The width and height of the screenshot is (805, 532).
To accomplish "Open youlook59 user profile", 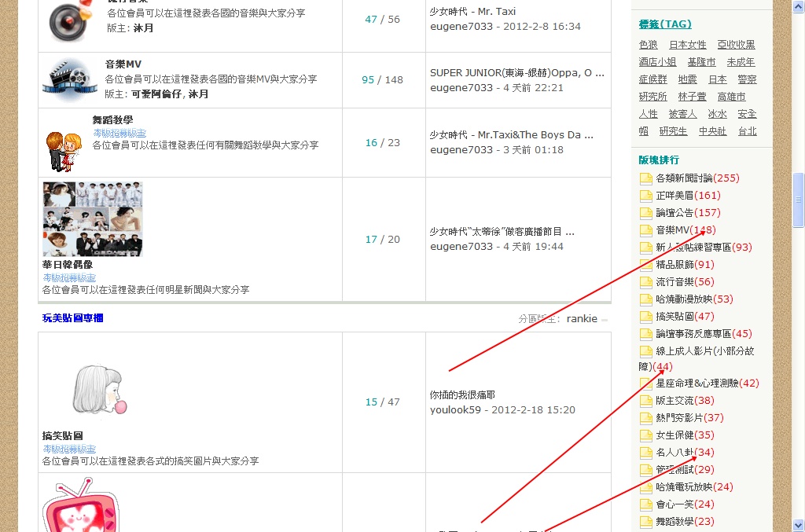I will [x=455, y=410].
